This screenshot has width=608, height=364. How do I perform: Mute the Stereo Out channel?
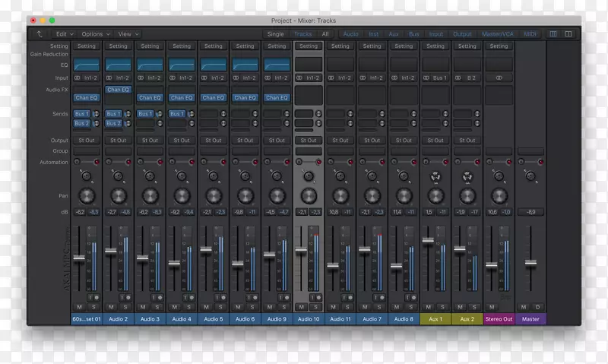[492, 307]
